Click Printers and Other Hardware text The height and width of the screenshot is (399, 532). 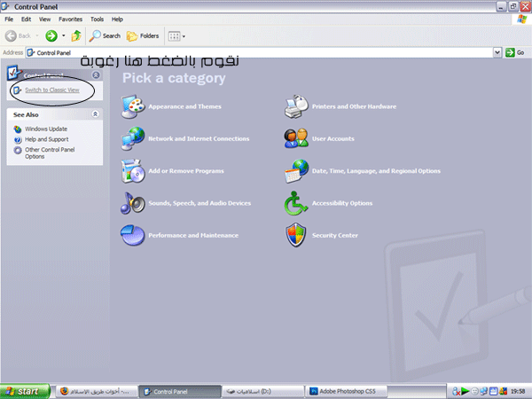point(354,106)
